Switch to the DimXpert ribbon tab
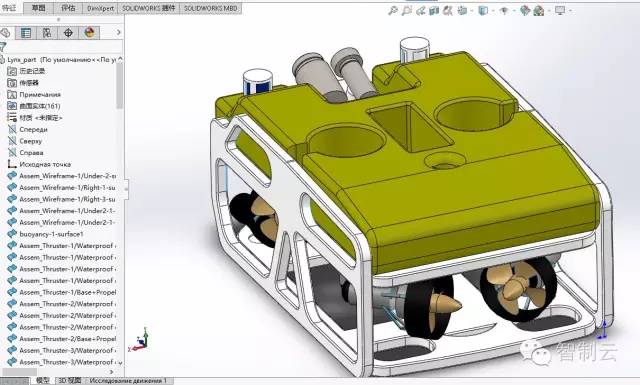 pos(100,8)
